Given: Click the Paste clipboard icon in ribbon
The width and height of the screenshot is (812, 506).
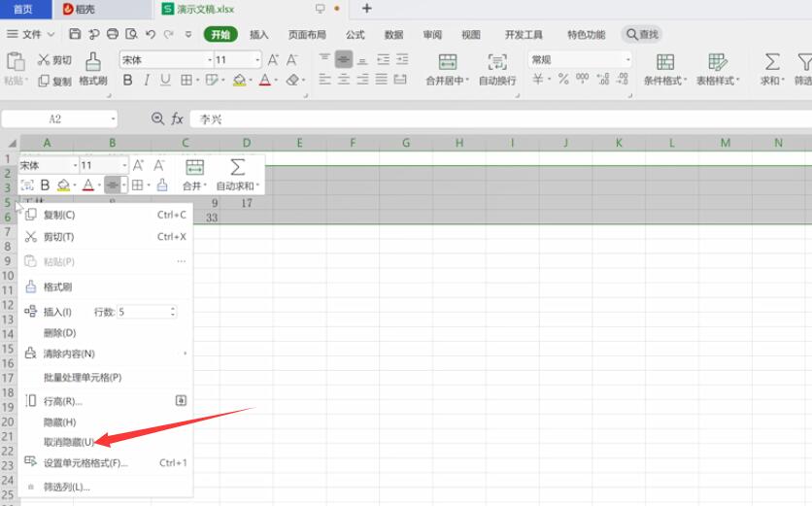Looking at the screenshot, I should click(x=16, y=61).
